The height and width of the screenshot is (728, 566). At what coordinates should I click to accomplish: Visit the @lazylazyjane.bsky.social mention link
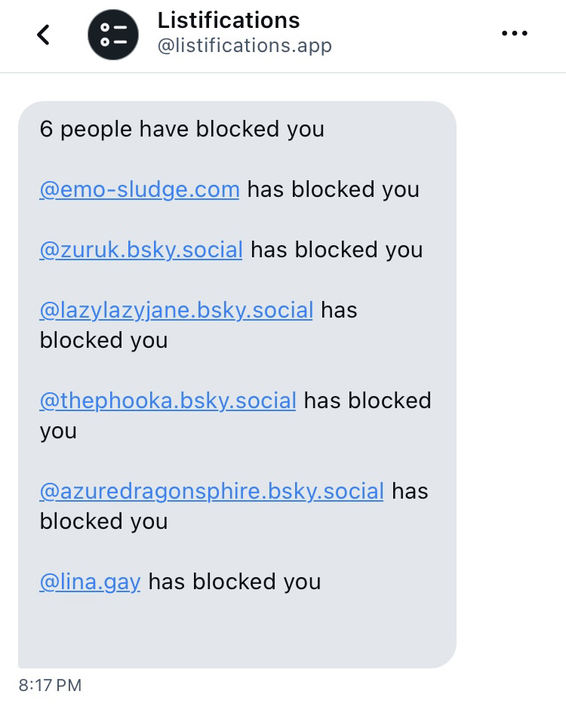point(176,310)
